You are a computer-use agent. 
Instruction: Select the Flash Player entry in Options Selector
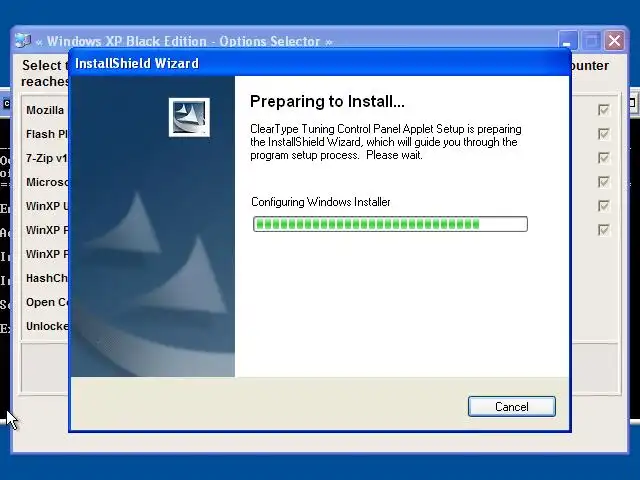(47, 134)
